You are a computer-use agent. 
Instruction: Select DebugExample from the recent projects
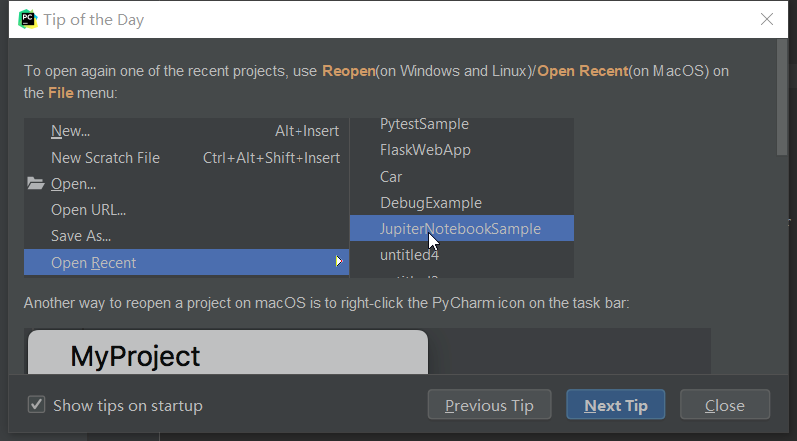pyautogui.click(x=431, y=203)
